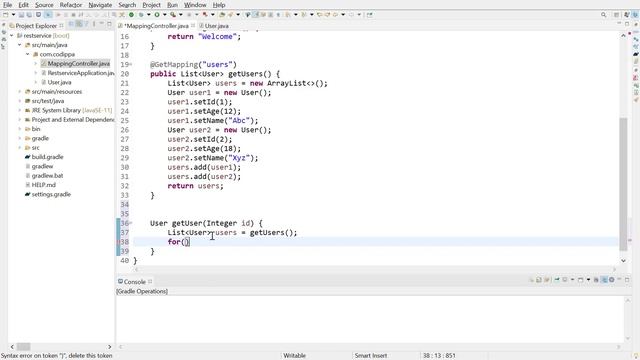Toggle folding on line 36 getUser method

pos(131,223)
